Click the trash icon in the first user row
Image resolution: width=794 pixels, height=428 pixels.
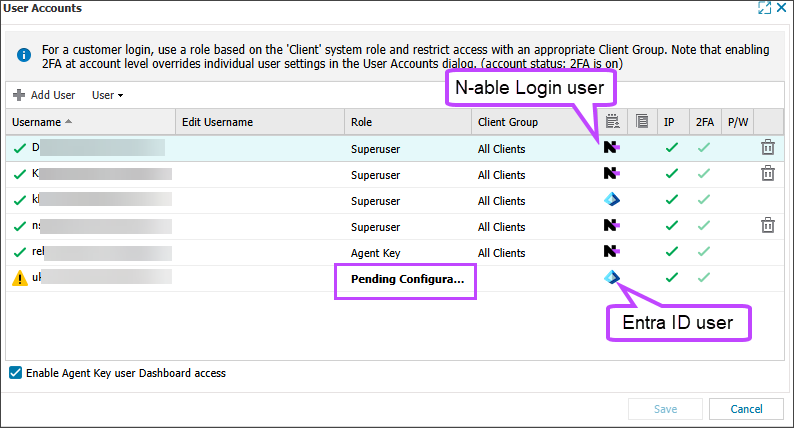[767, 148]
